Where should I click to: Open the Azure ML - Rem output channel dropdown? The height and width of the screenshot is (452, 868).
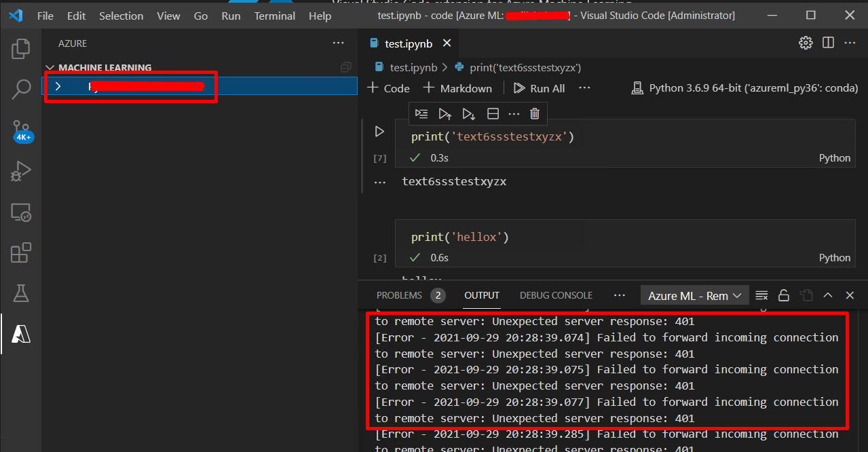click(695, 295)
